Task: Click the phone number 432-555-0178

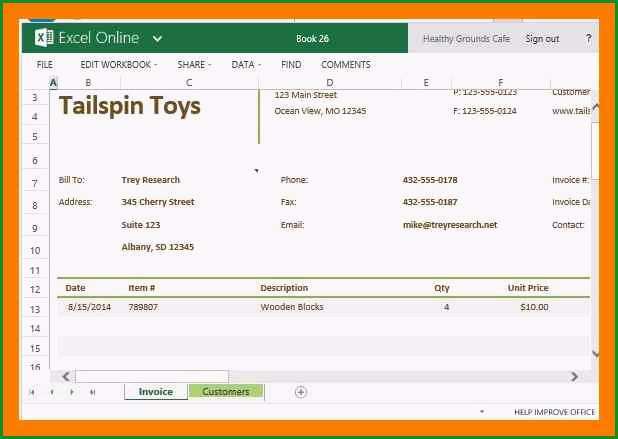Action: [x=430, y=180]
